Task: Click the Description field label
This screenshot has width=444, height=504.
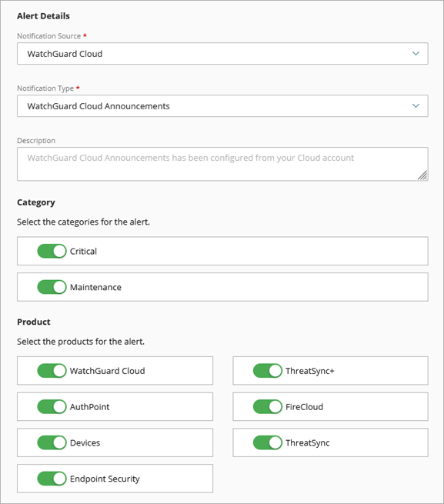Action: pos(36,141)
